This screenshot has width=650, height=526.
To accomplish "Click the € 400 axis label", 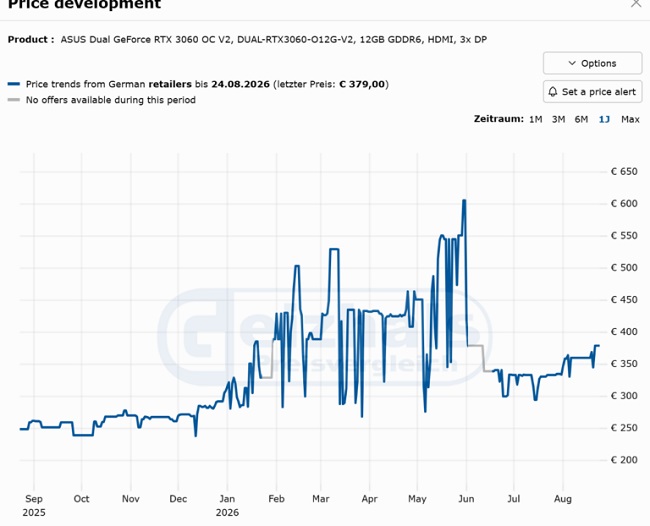I will tap(624, 332).
